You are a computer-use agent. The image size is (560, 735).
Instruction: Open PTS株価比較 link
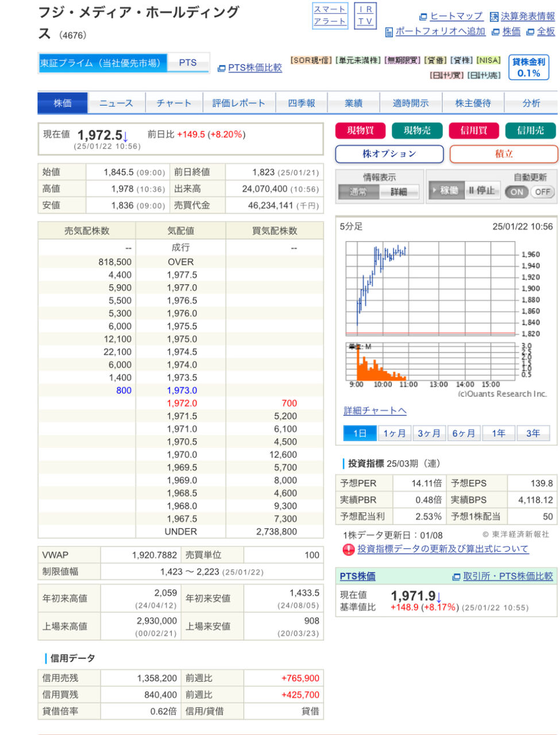255,68
